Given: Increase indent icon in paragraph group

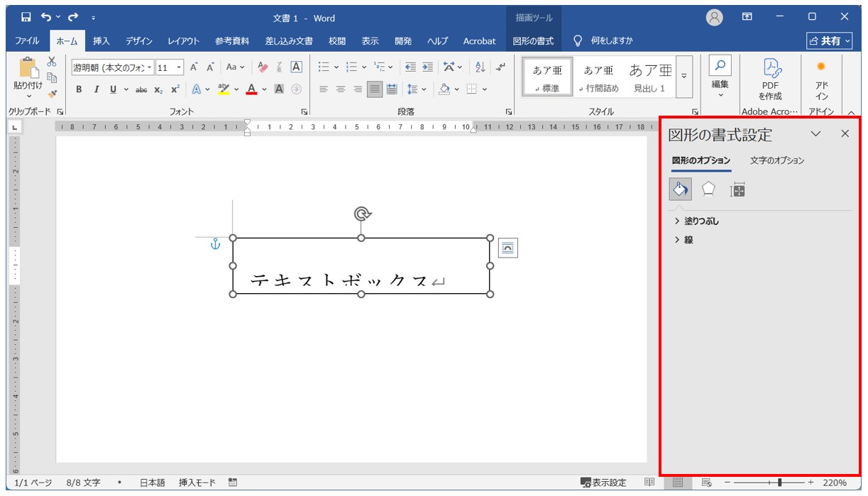Looking at the screenshot, I should [x=427, y=67].
